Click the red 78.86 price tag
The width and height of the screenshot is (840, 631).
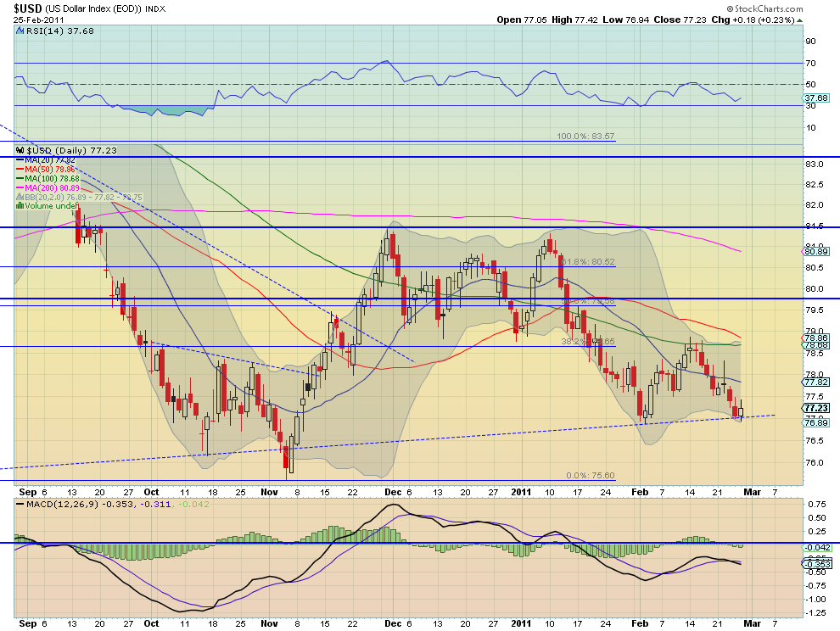coord(816,338)
